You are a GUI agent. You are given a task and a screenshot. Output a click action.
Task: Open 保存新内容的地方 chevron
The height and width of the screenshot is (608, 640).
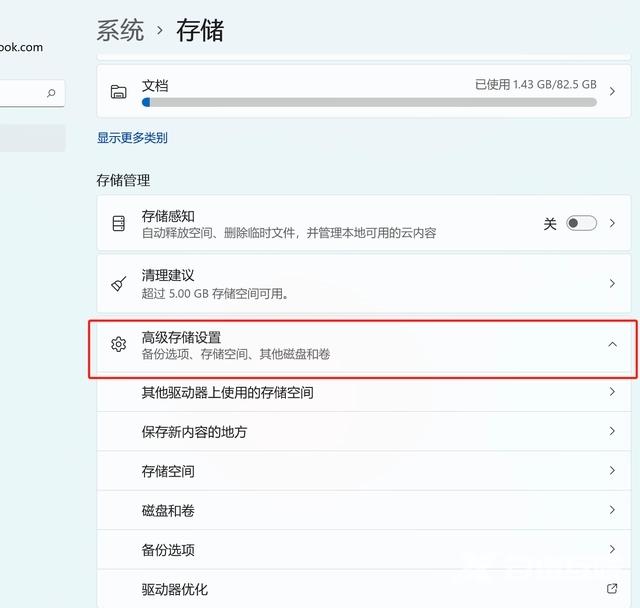click(612, 431)
